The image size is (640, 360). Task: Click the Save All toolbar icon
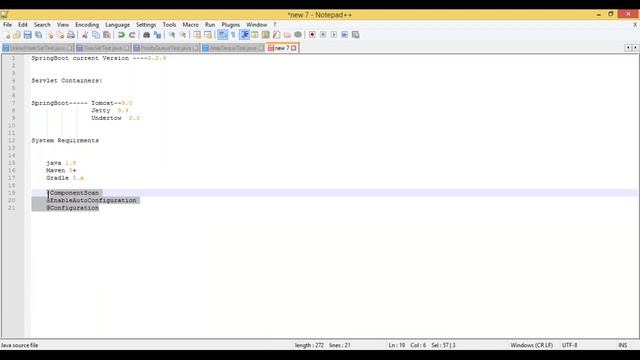(38, 35)
